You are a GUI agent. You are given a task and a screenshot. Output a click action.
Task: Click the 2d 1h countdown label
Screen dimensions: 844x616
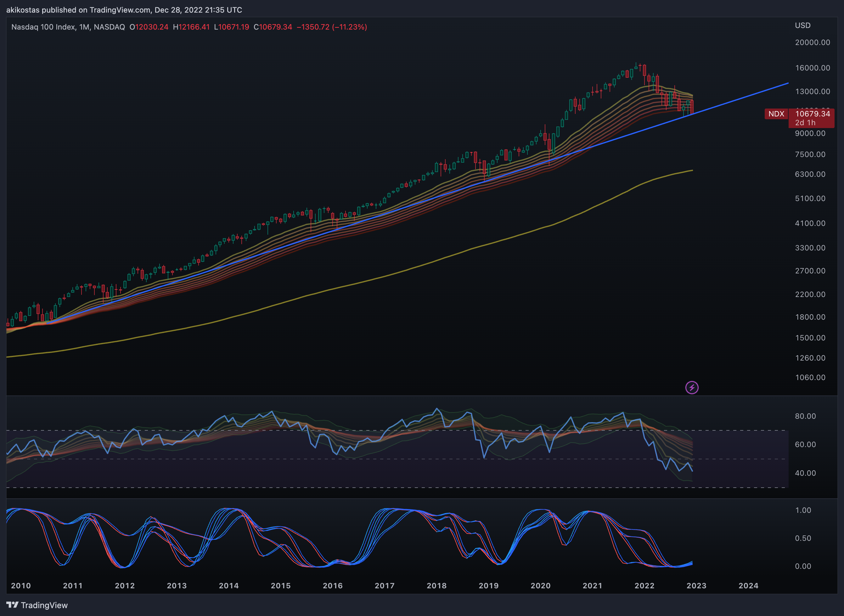tap(805, 123)
